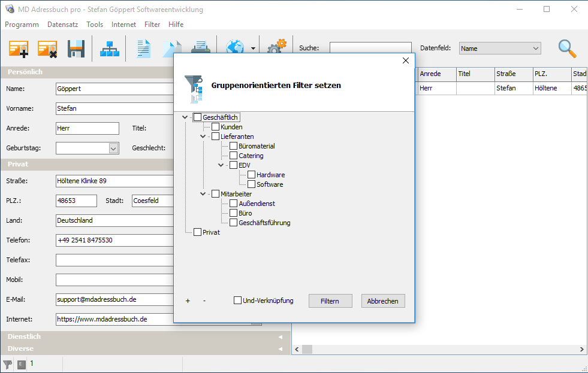
Task: Expand the Dienstlich section
Action: [145, 337]
